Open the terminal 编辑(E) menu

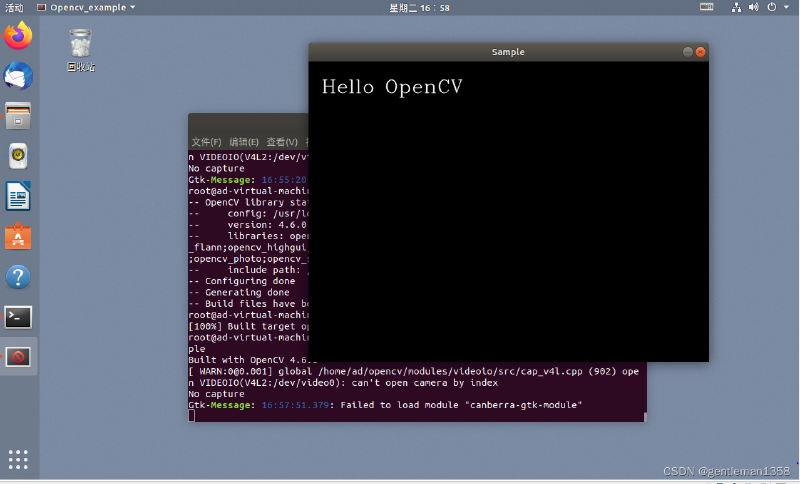[244, 142]
